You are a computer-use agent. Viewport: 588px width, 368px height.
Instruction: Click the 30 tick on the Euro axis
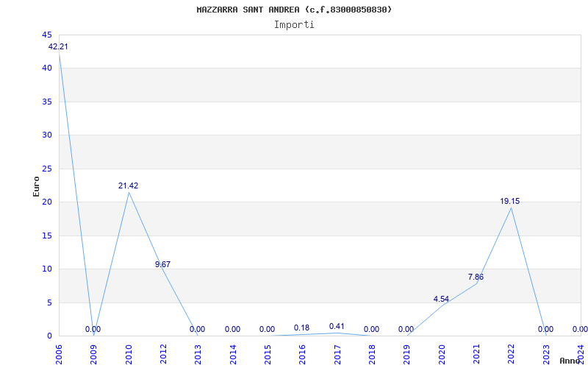tap(47, 135)
